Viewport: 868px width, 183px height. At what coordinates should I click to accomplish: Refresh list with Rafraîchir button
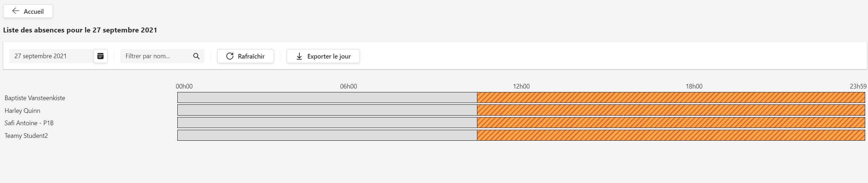point(245,56)
